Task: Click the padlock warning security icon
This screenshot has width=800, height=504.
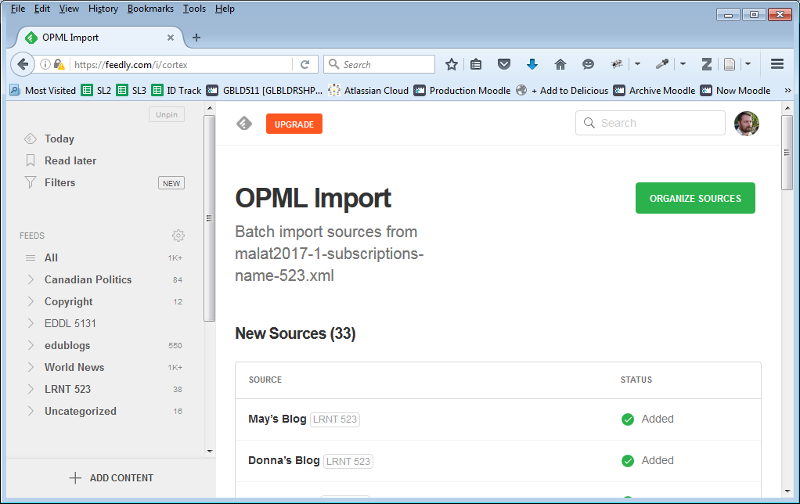Action: coord(59,64)
